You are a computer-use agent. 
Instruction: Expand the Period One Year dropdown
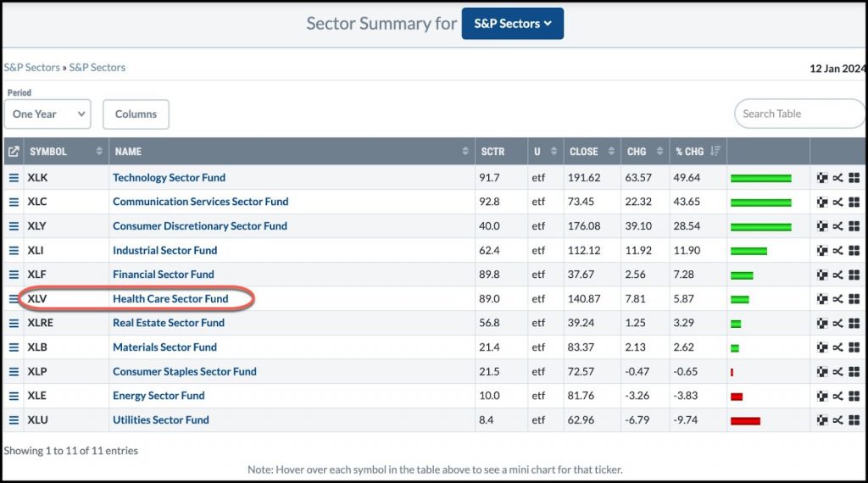(x=47, y=114)
